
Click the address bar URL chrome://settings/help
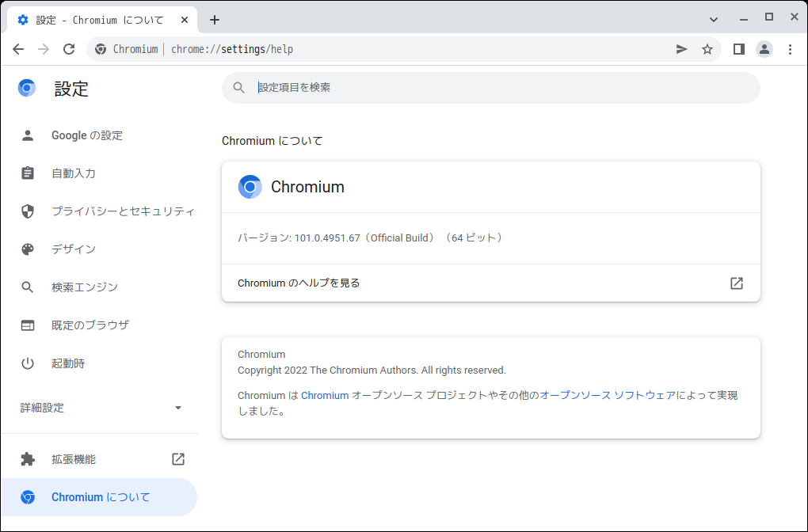pyautogui.click(x=232, y=49)
